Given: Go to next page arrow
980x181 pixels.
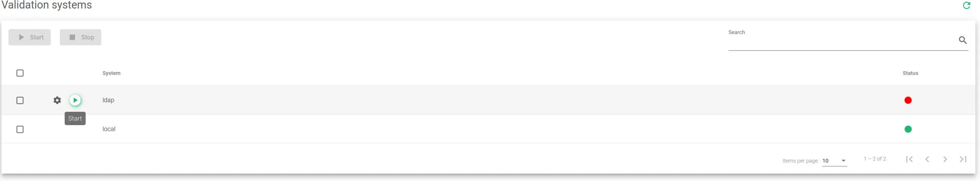Looking at the screenshot, I should [945, 159].
